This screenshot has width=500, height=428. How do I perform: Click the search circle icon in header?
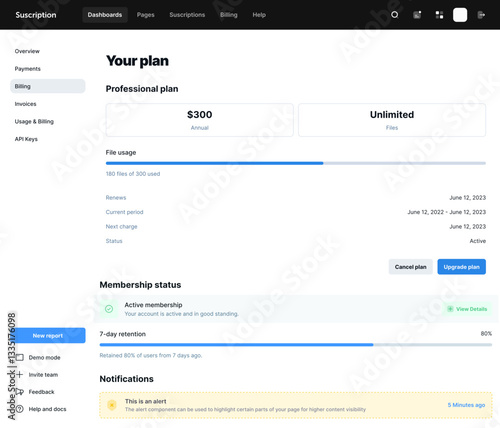[394, 15]
